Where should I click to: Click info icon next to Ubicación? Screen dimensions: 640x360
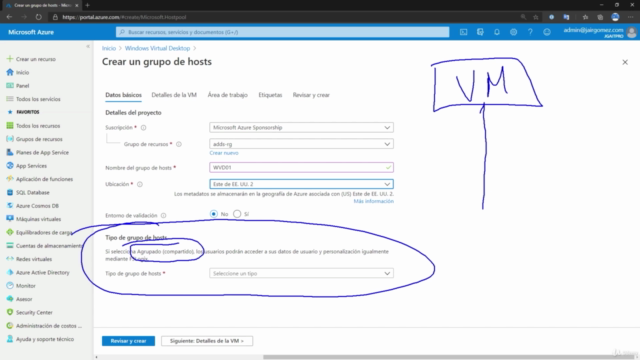[x=140, y=184]
